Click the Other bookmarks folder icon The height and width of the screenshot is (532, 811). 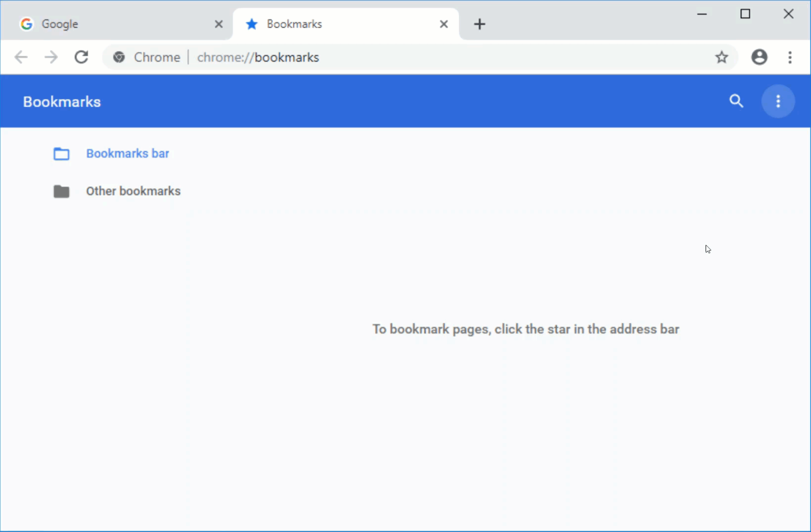click(x=61, y=191)
